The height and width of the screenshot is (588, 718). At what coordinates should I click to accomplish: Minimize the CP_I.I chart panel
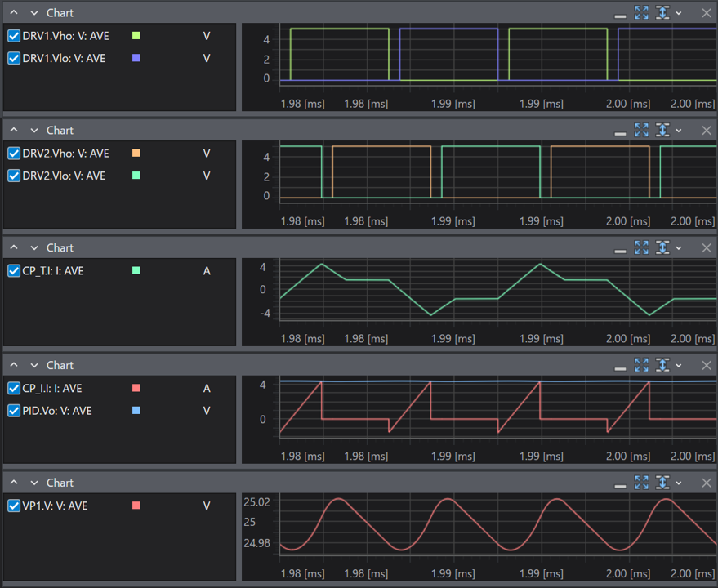tap(621, 366)
